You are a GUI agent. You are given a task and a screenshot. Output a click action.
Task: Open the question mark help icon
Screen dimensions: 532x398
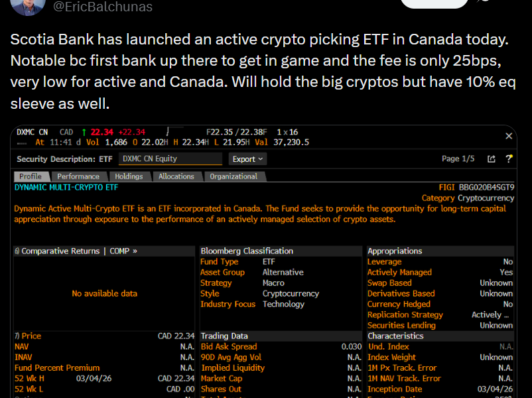coord(508,159)
